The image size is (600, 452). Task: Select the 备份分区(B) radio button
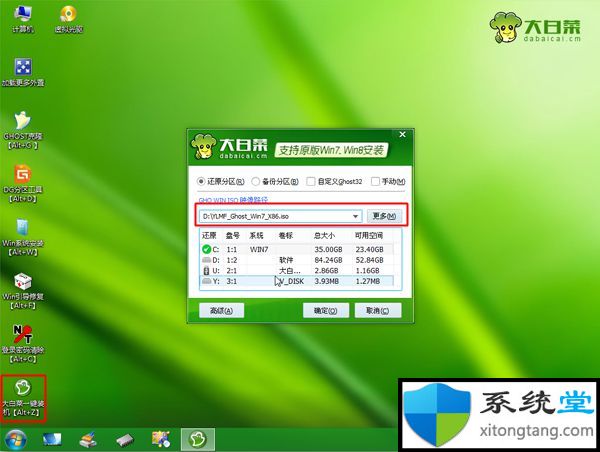[x=255, y=181]
